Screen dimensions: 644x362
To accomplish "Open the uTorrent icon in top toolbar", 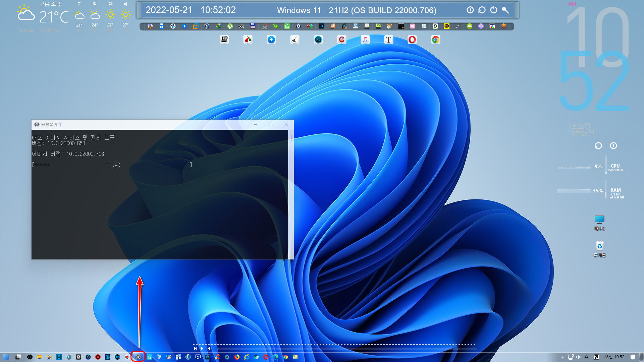I will pos(230,26).
